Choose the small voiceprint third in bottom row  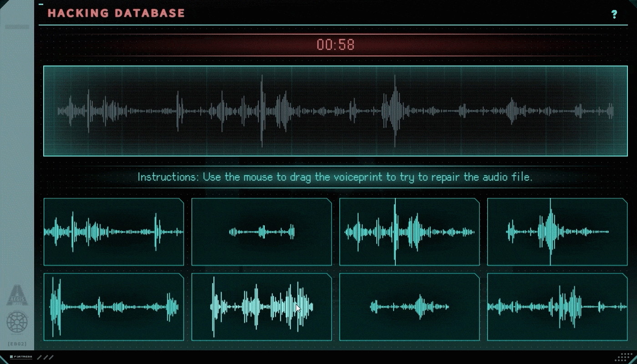[409, 307]
